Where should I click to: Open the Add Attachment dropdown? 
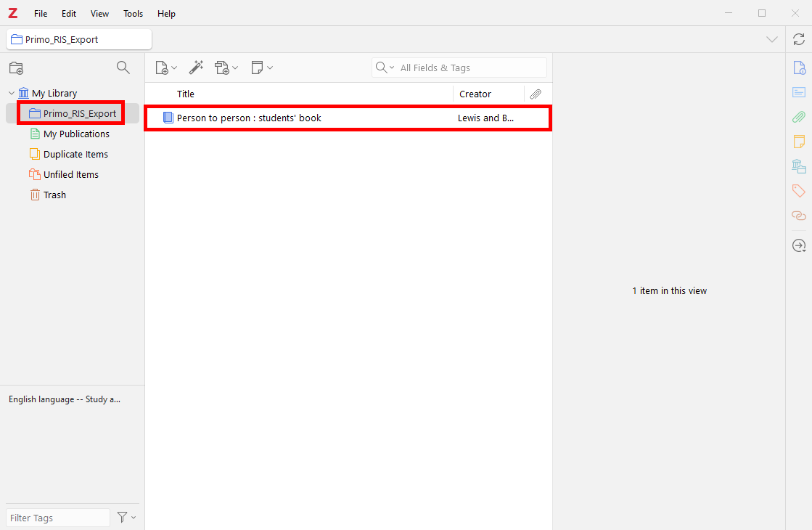226,68
